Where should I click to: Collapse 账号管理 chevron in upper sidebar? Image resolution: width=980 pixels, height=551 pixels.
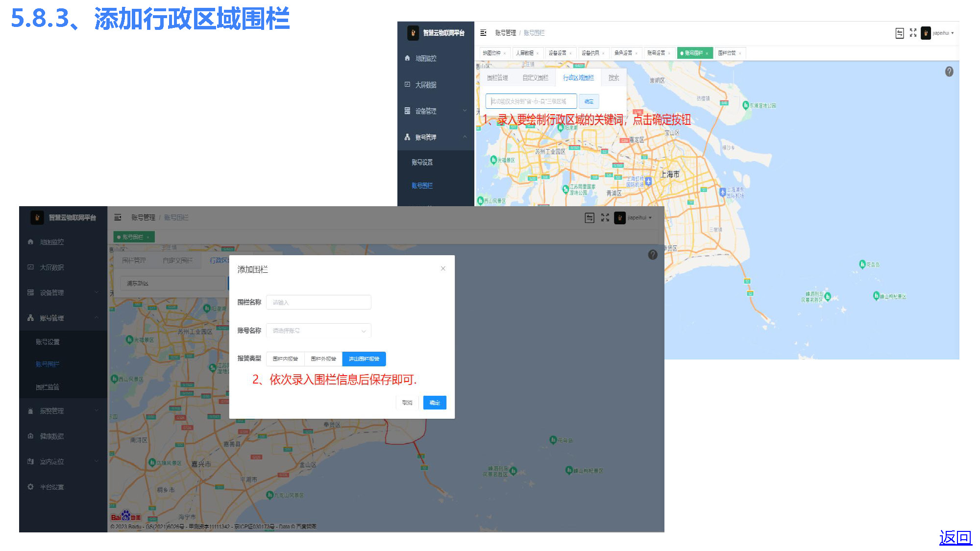coord(465,137)
